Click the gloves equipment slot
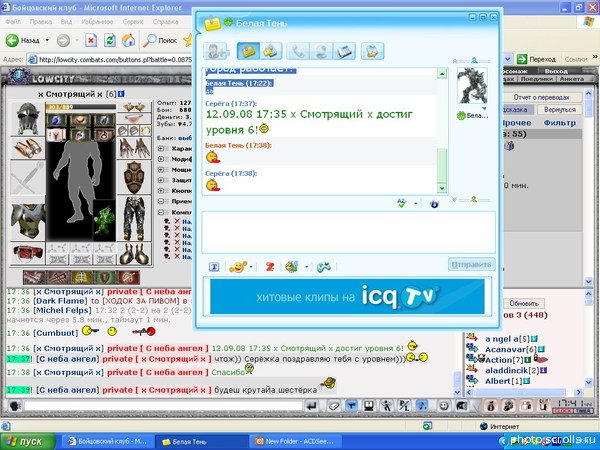This screenshot has height=450, width=600. (134, 148)
